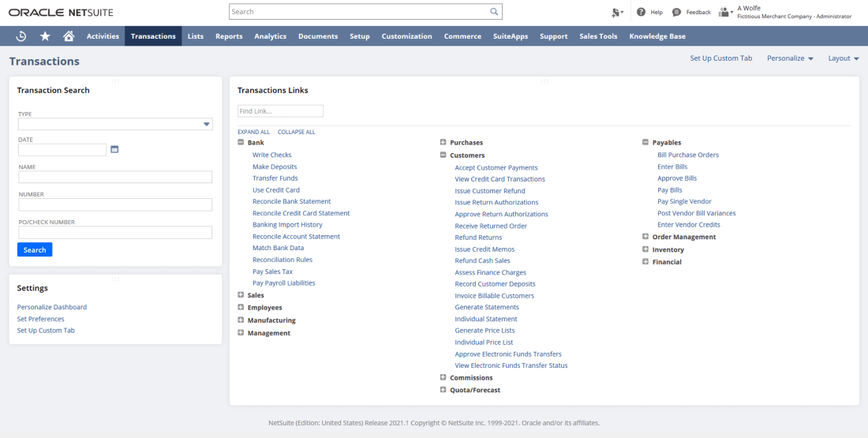The height and width of the screenshot is (438, 868).
Task: Open the date picker calendar icon
Action: (114, 149)
